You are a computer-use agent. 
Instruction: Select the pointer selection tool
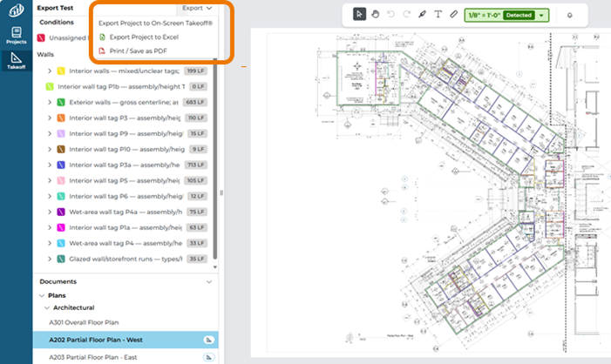pos(359,15)
